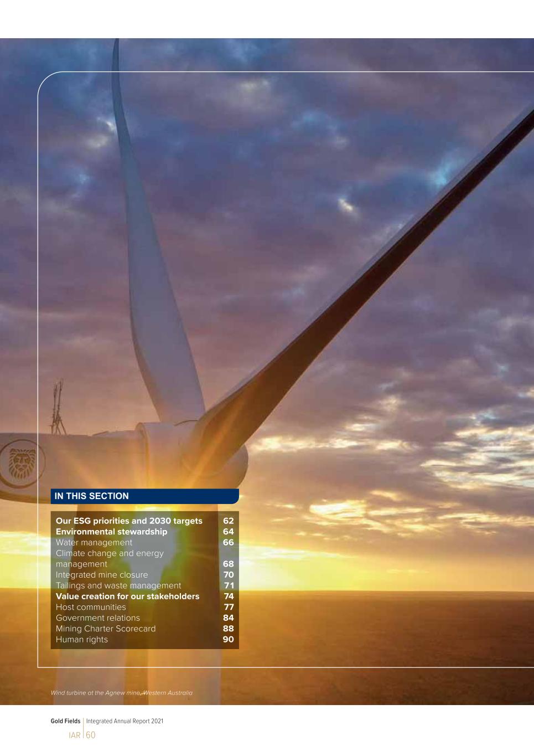The height and width of the screenshot is (756, 534).
Task: Open the 'Mining Charter Scorecard' entry
Action: tap(106, 629)
